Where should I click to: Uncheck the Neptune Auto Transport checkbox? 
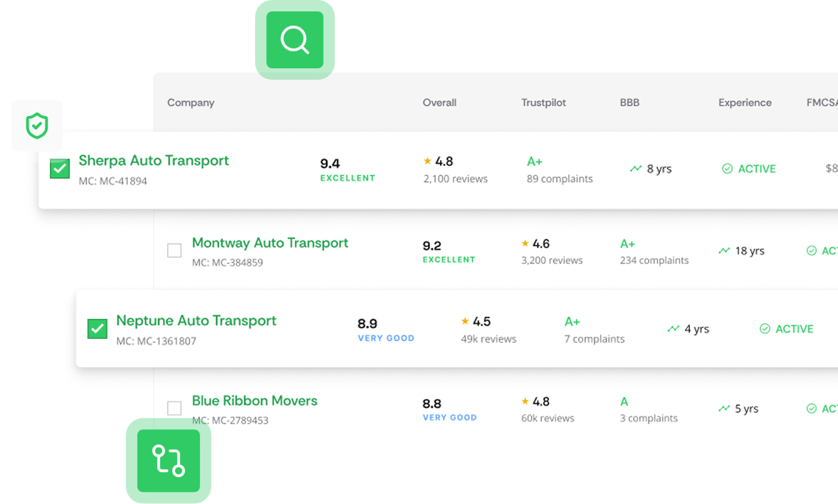(x=98, y=329)
